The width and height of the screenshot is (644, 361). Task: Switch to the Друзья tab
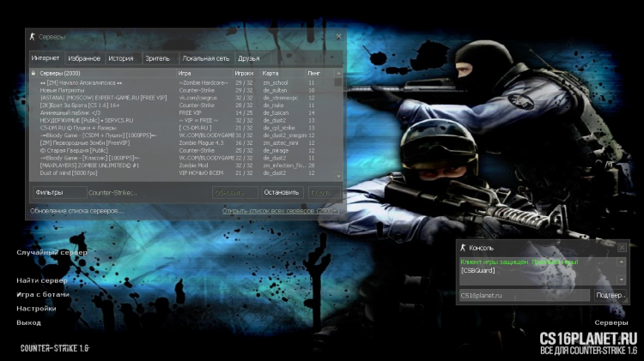(x=249, y=58)
